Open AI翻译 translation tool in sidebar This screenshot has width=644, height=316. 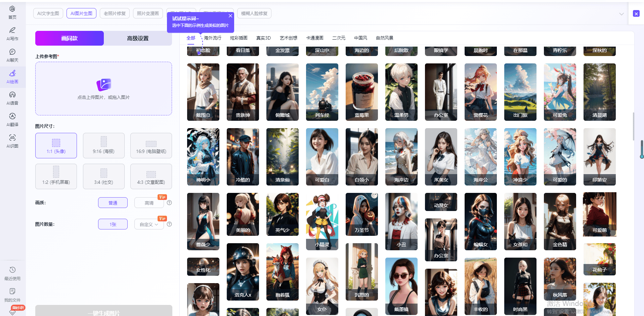point(12,119)
